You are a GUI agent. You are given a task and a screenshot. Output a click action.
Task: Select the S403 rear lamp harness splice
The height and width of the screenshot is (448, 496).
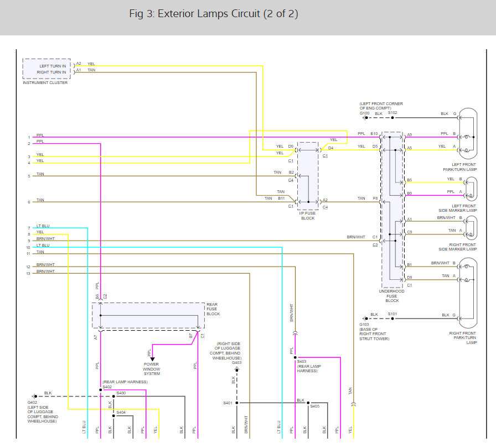pyautogui.click(x=295, y=357)
